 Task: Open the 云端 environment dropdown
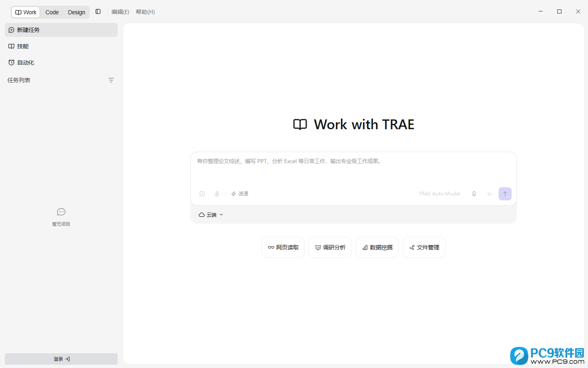pyautogui.click(x=211, y=215)
